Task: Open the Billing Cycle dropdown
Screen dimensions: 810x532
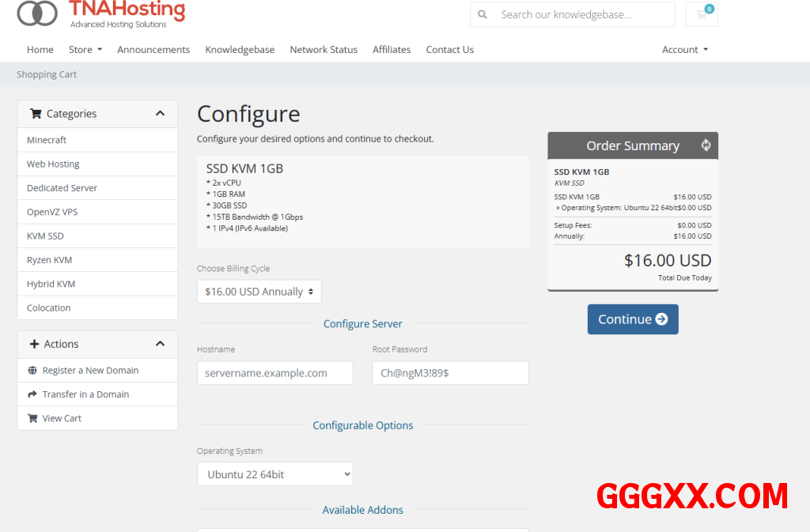Action: pos(259,292)
